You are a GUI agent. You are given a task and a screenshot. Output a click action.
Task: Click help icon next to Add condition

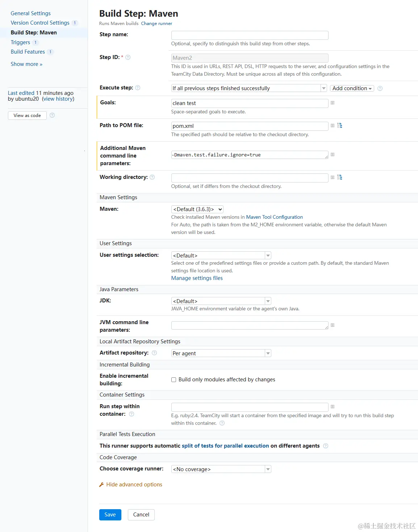tap(380, 88)
